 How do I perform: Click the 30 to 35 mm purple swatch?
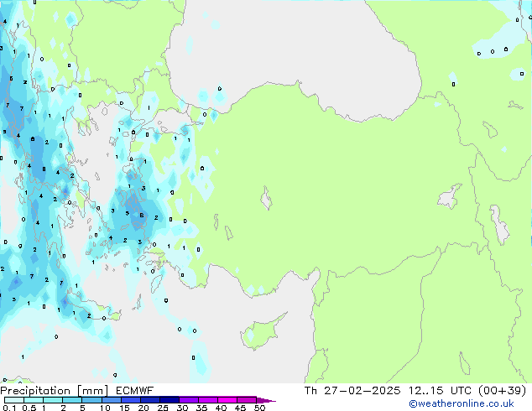pos(189,400)
